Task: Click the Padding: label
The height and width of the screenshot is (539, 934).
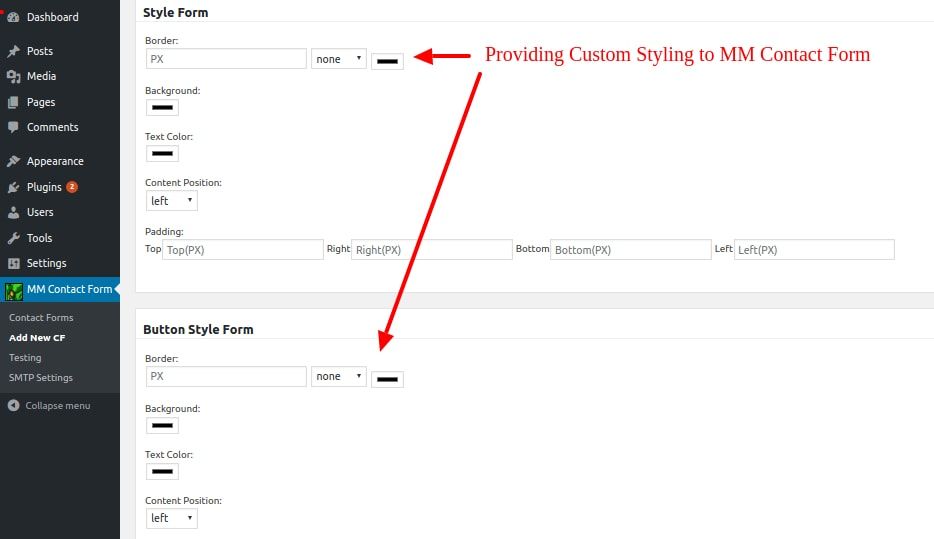Action: pos(164,232)
